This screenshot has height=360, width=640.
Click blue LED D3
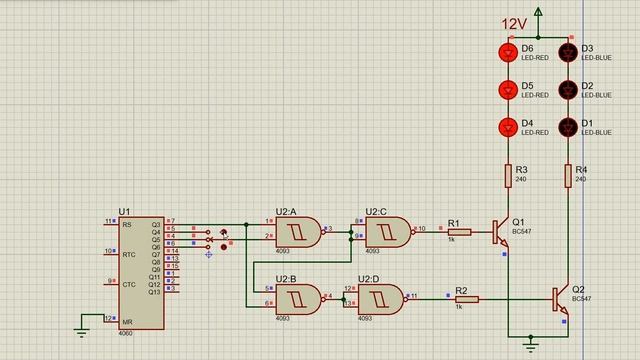tap(568, 53)
